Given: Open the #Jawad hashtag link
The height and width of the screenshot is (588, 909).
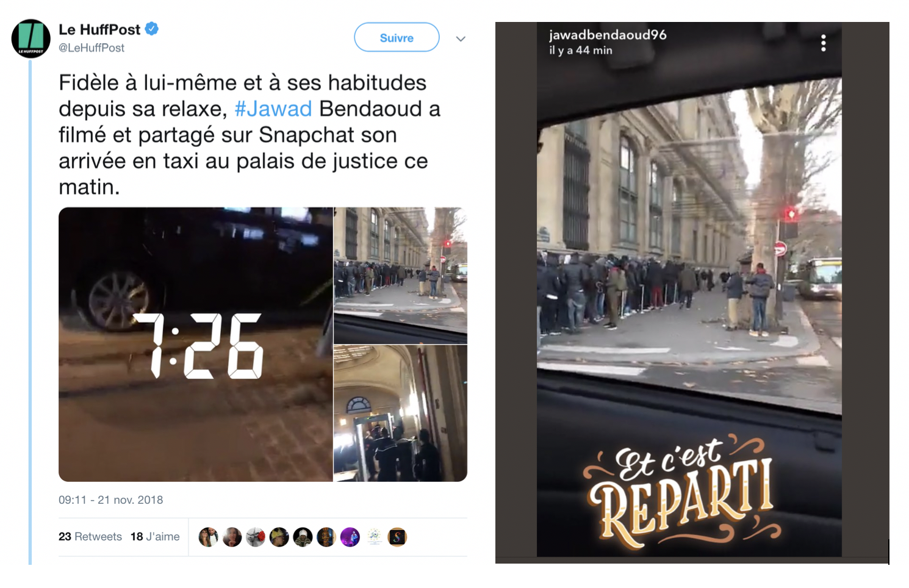Looking at the screenshot, I should [273, 109].
